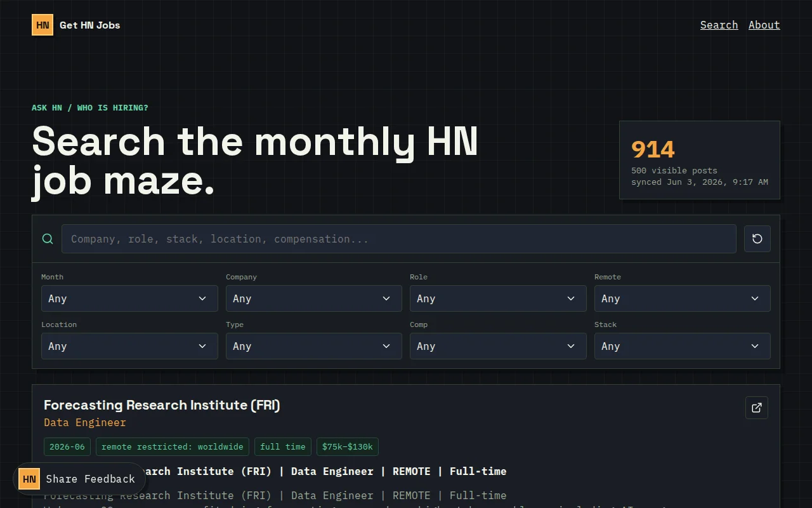Open the Comp filter dropdown

498,346
